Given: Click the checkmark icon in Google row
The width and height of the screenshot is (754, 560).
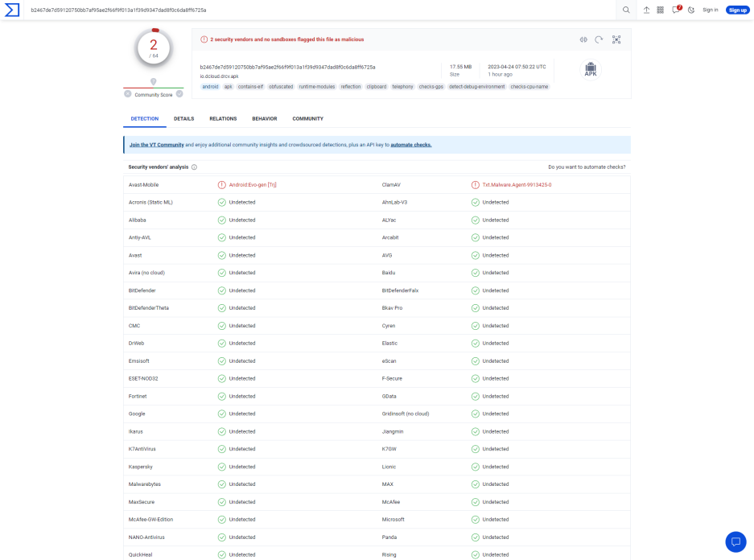Looking at the screenshot, I should tap(221, 414).
